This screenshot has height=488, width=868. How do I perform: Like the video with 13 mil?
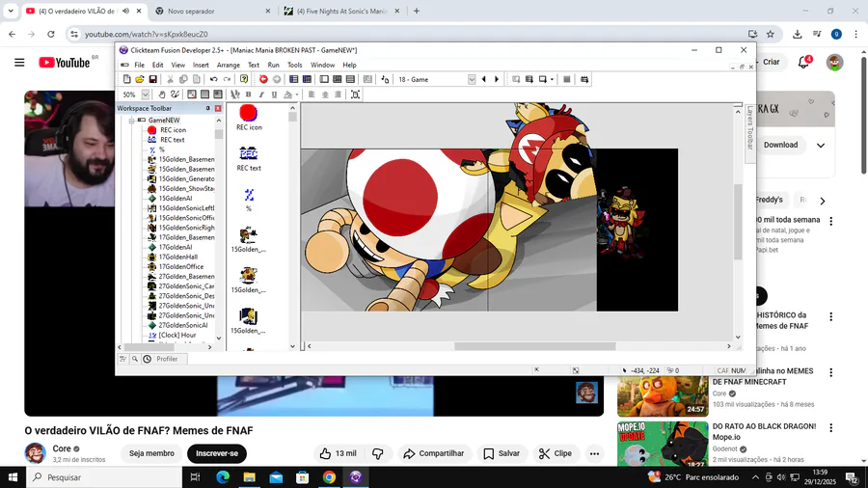point(338,453)
